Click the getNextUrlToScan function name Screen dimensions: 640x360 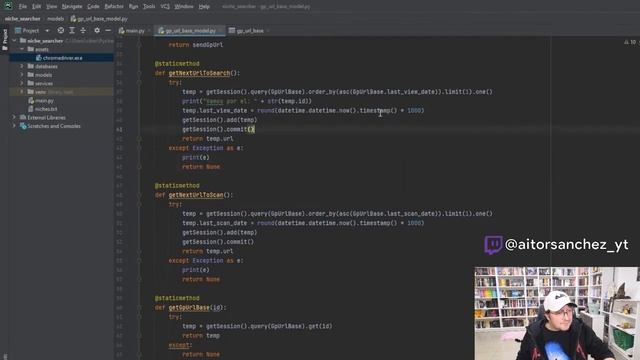[x=196, y=195]
